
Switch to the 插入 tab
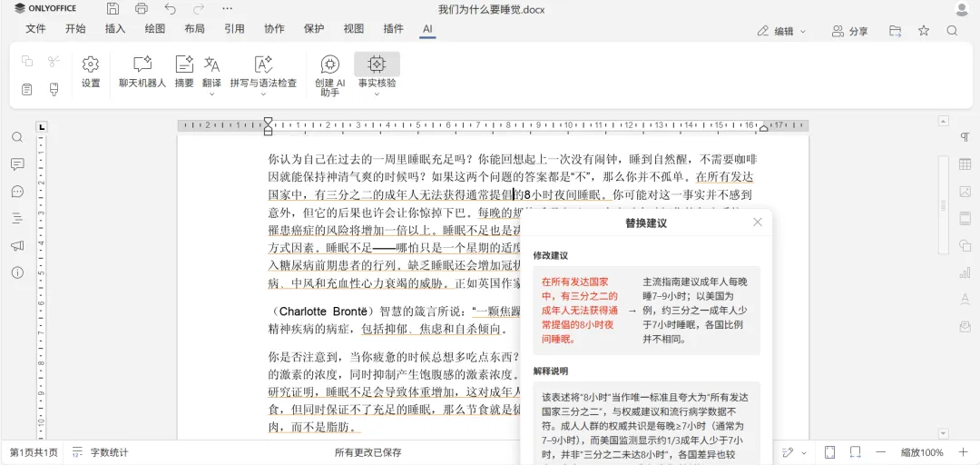pyautogui.click(x=115, y=29)
